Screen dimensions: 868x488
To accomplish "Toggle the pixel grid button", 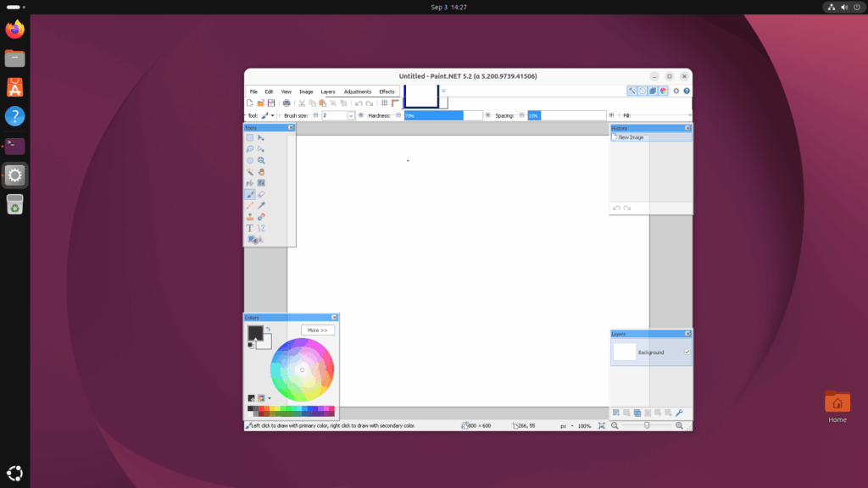I will point(384,103).
